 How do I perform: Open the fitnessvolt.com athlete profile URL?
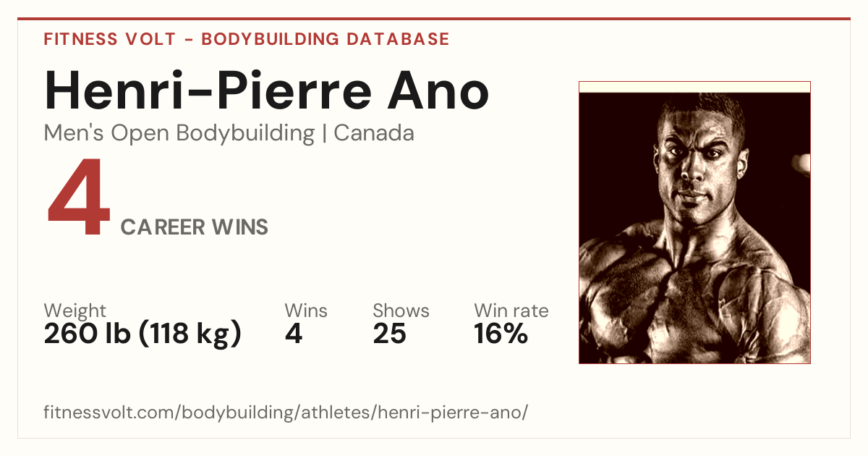click(x=286, y=413)
